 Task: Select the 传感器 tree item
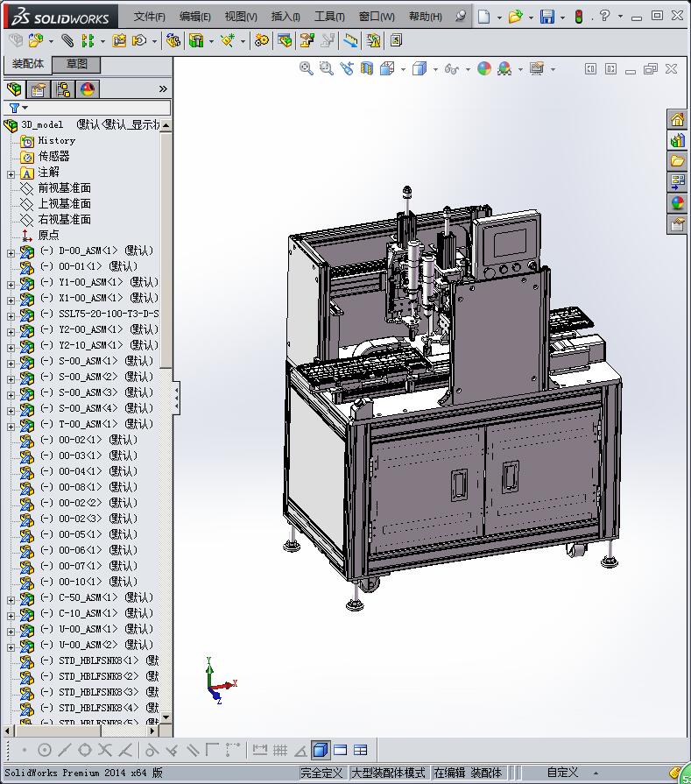[54, 156]
